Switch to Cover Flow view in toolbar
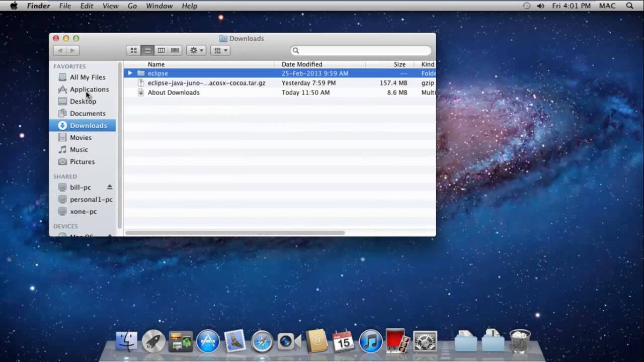Viewport: 644px width, 362px height. point(175,50)
